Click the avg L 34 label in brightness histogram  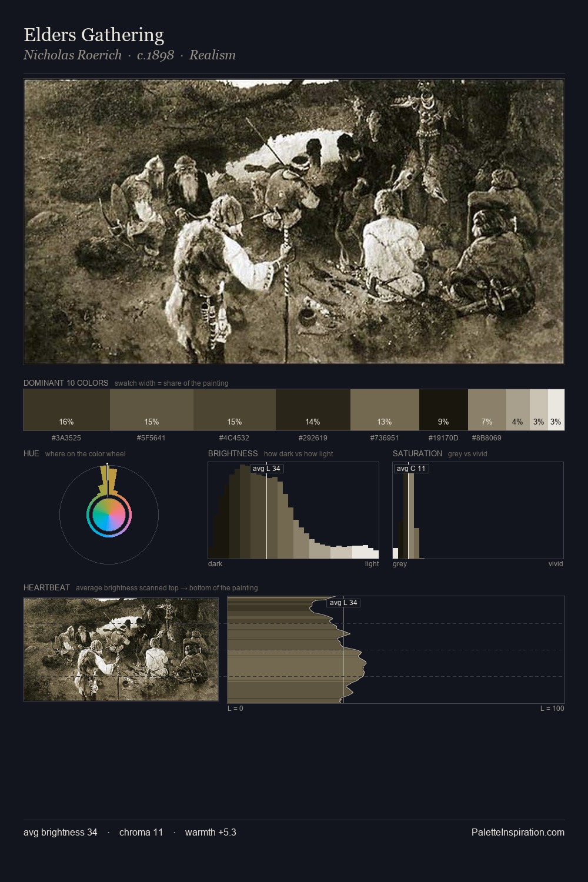[x=266, y=469]
